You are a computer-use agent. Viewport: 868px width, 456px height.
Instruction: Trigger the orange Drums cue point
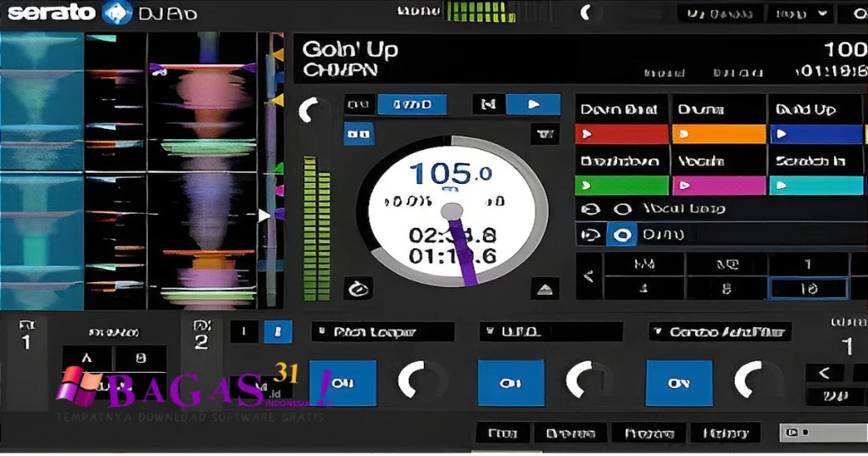[x=719, y=134]
